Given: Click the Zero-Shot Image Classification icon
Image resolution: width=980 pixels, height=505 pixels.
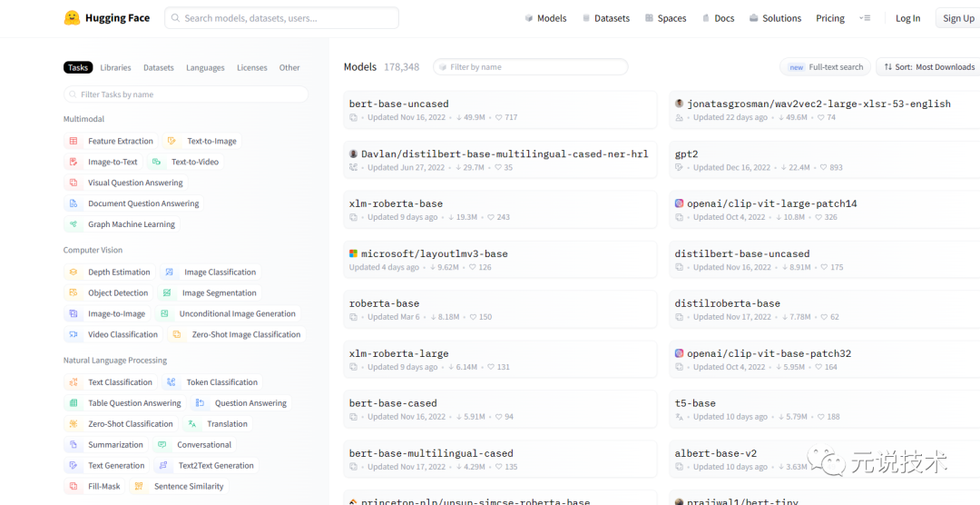Looking at the screenshot, I should [x=178, y=335].
